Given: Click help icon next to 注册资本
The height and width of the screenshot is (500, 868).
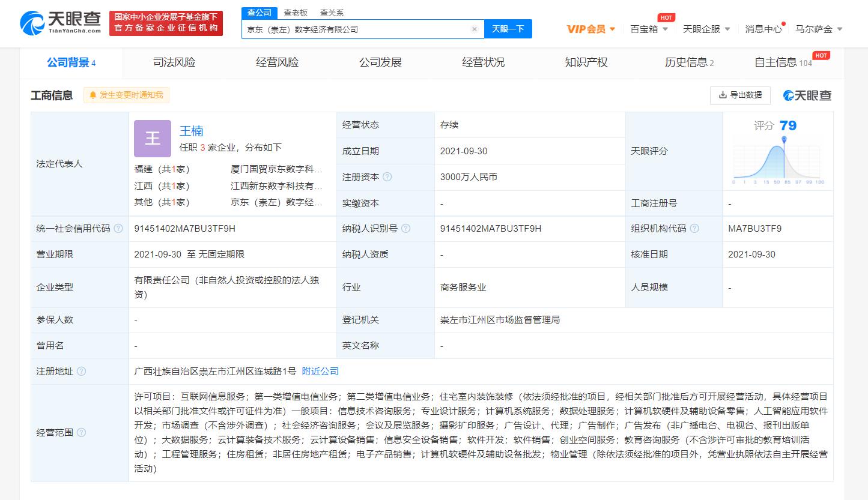Looking at the screenshot, I should pyautogui.click(x=387, y=177).
